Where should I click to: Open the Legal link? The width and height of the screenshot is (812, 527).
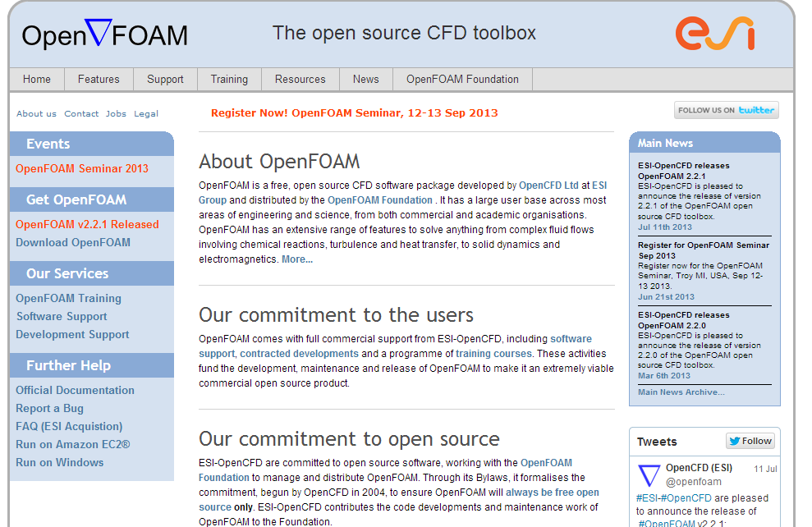click(x=146, y=114)
